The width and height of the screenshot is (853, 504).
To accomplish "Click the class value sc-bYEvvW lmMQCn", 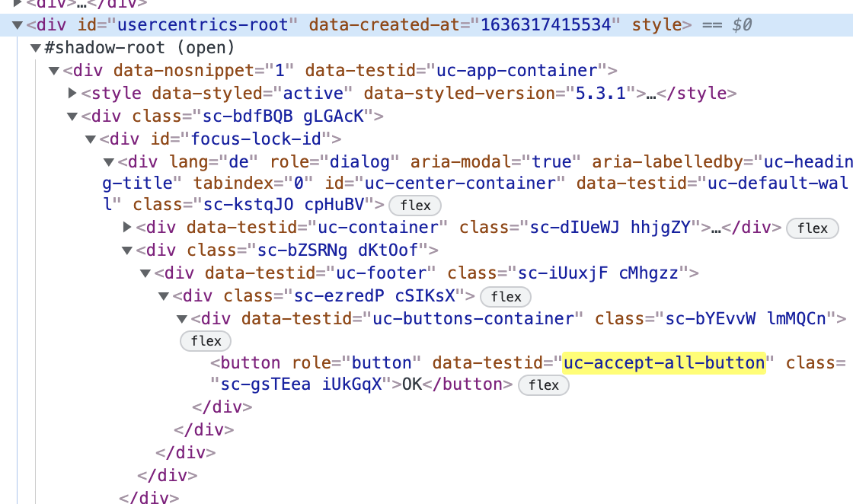I will coord(746,318).
